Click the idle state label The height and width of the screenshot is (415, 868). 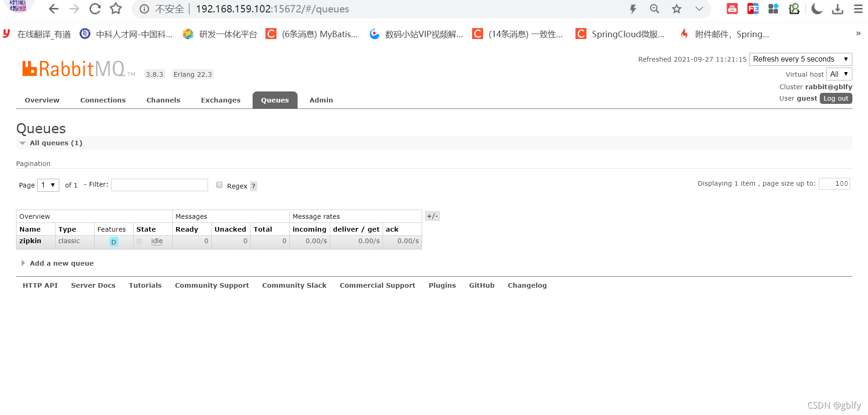[x=157, y=241]
